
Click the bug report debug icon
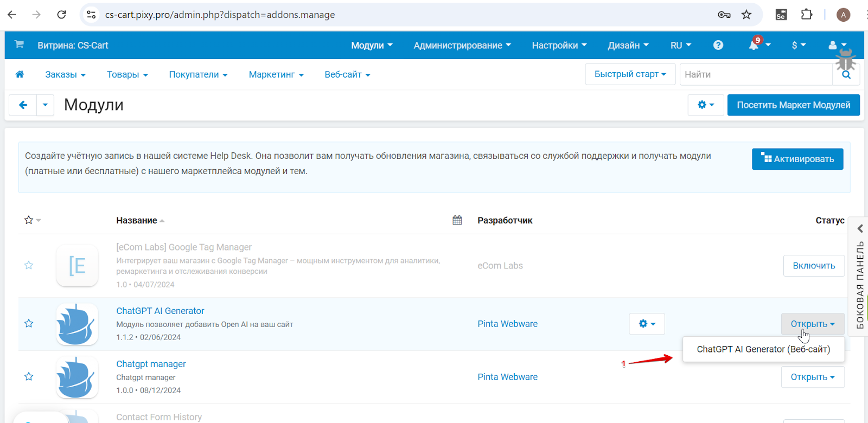pyautogui.click(x=845, y=59)
